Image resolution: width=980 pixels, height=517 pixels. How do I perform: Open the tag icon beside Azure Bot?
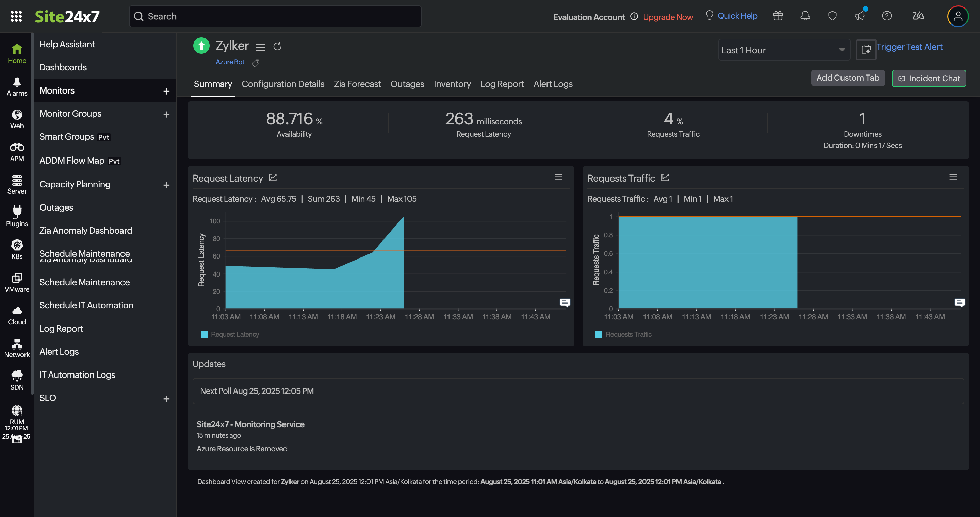pos(255,62)
